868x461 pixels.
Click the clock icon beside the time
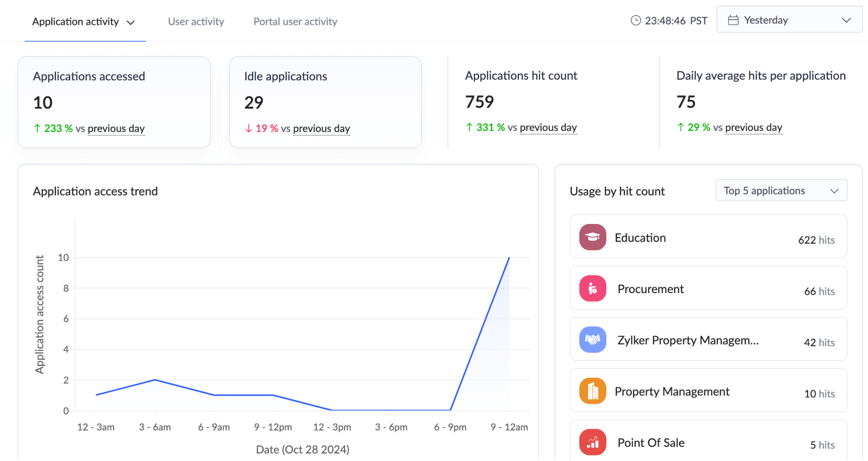636,21
